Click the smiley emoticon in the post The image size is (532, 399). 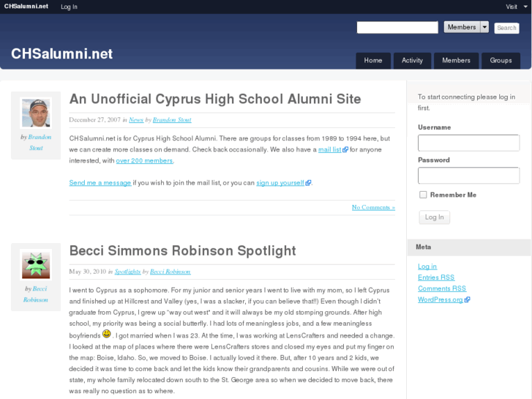point(106,334)
